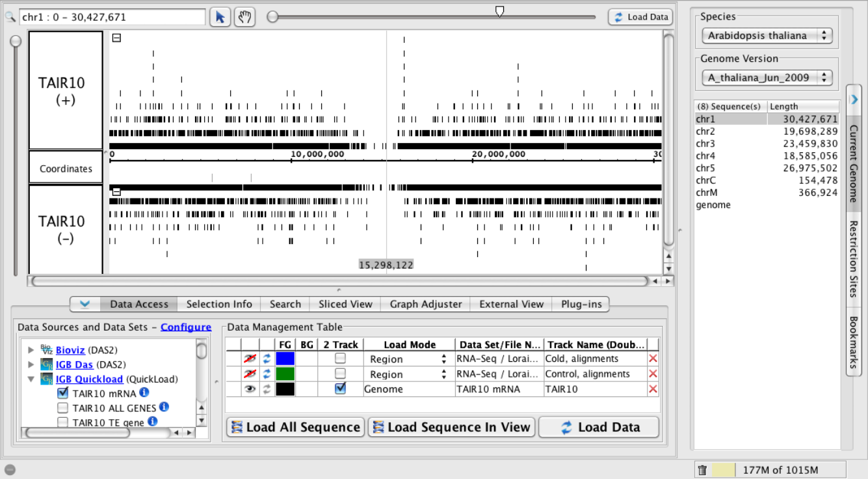Click the large bottom Load Data button
The height and width of the screenshot is (479, 868).
pos(599,427)
